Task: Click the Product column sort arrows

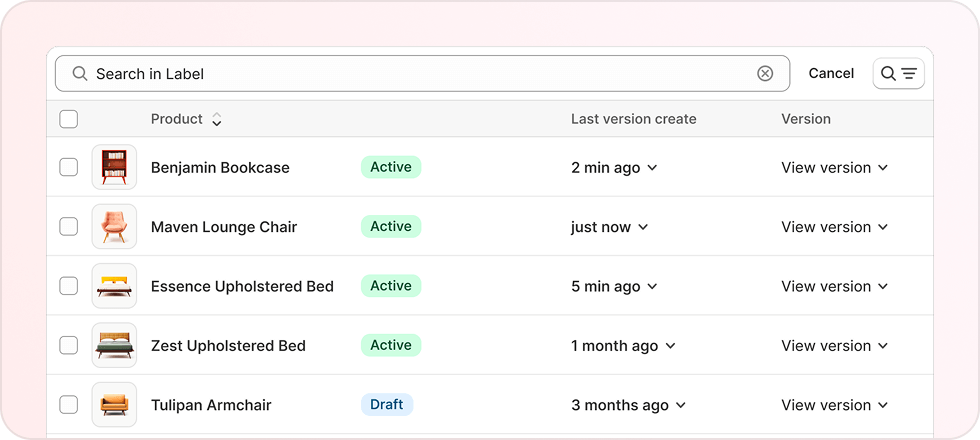Action: point(216,120)
